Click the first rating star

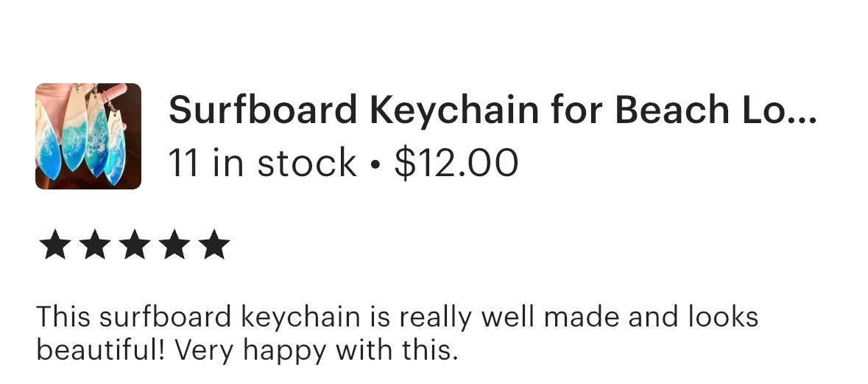pos(54,245)
